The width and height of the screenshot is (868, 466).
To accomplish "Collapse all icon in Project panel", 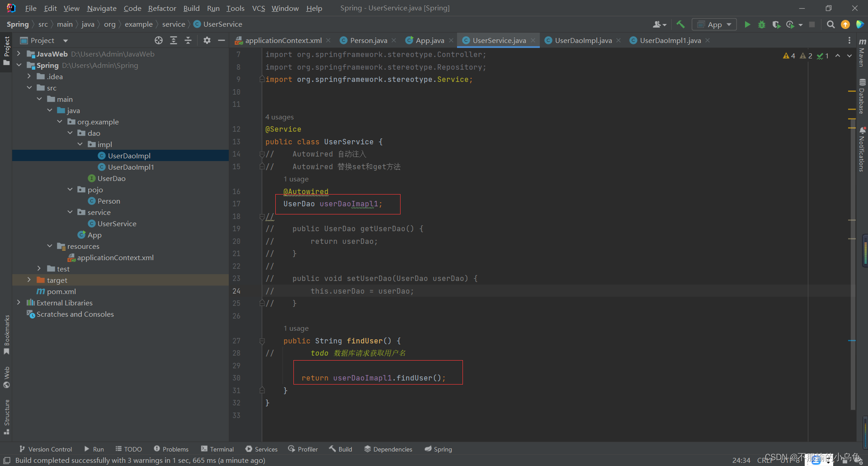I will pos(188,40).
